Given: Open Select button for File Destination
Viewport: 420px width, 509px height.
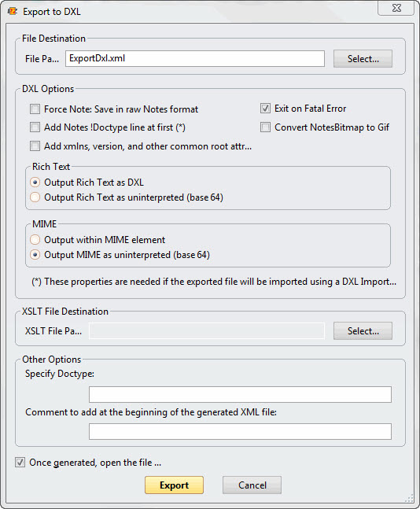Looking at the screenshot, I should 363,59.
